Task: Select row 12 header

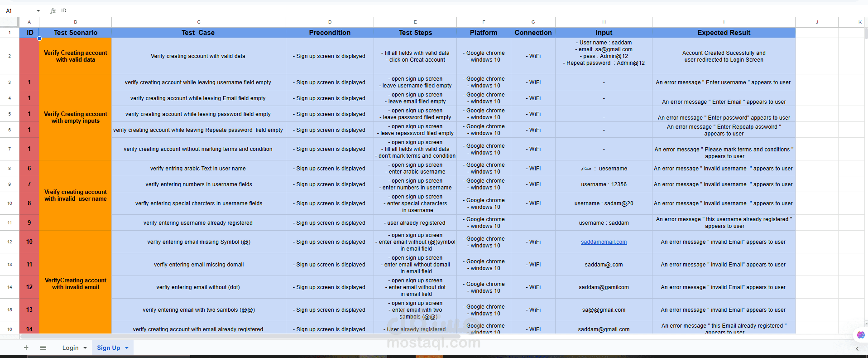Action: (10, 242)
